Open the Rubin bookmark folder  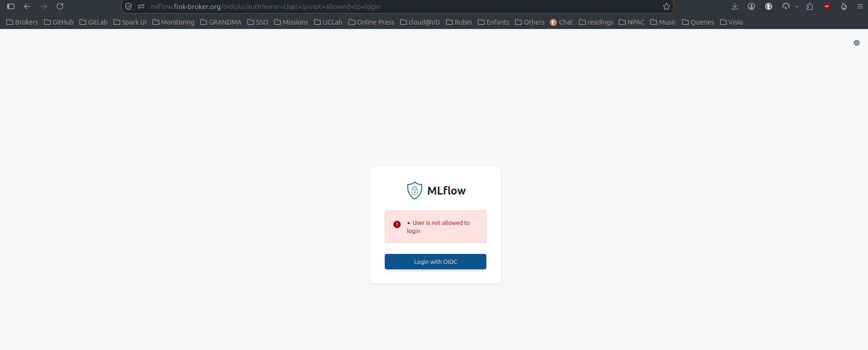click(x=459, y=22)
